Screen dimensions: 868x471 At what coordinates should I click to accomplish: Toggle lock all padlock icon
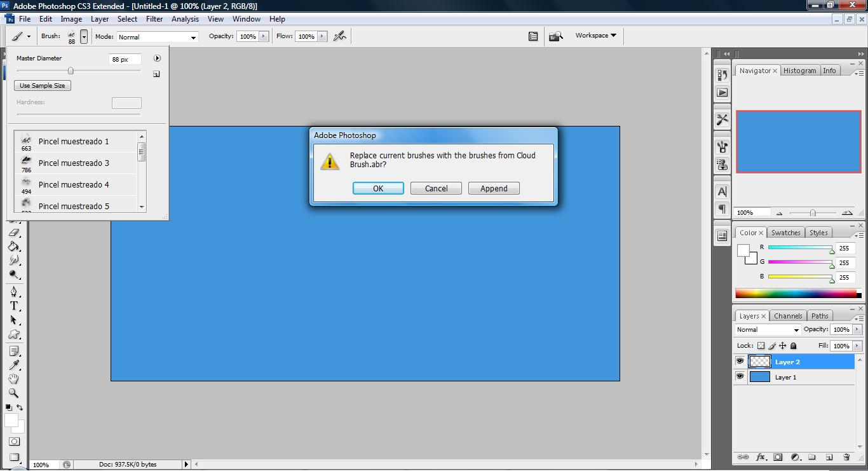793,346
